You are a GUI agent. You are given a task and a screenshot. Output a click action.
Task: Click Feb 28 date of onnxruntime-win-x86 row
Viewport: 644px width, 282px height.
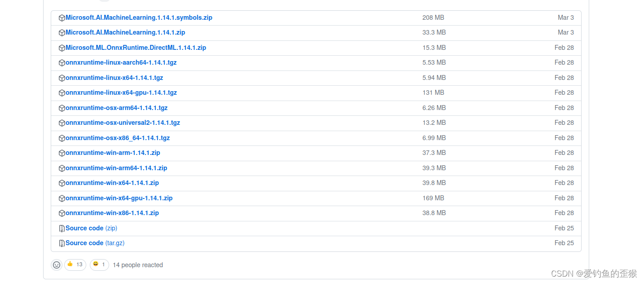(x=564, y=213)
